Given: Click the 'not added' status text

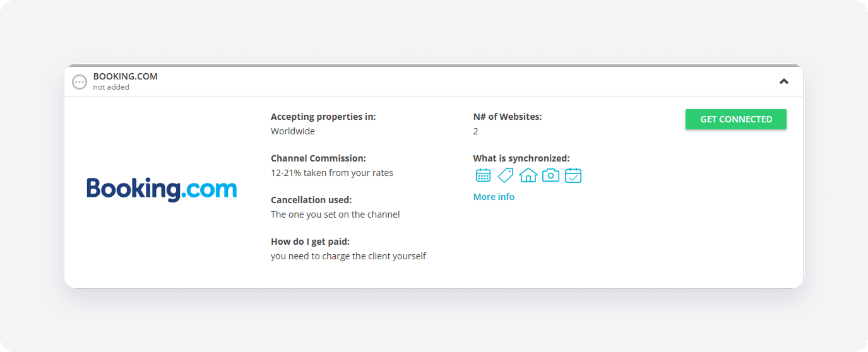Looking at the screenshot, I should (111, 87).
